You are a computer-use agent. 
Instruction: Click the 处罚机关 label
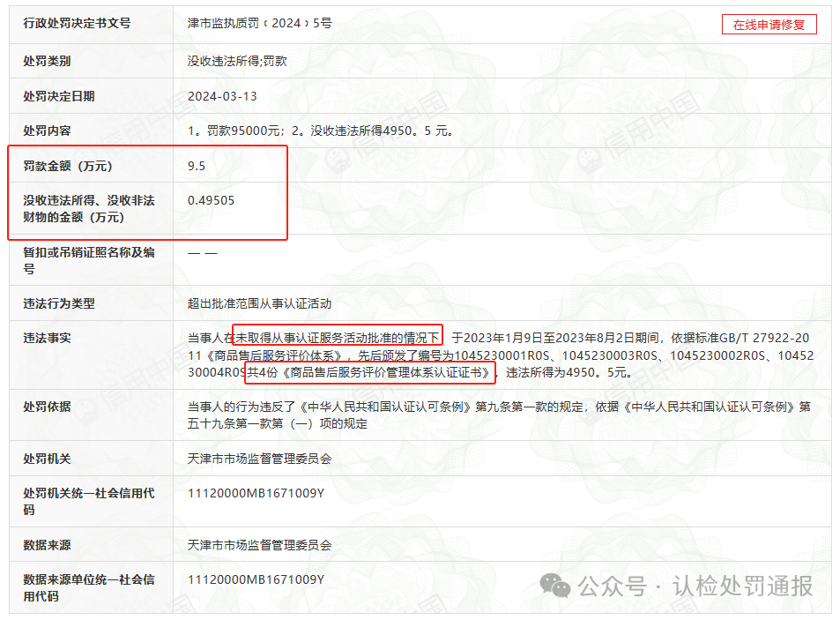click(x=47, y=459)
